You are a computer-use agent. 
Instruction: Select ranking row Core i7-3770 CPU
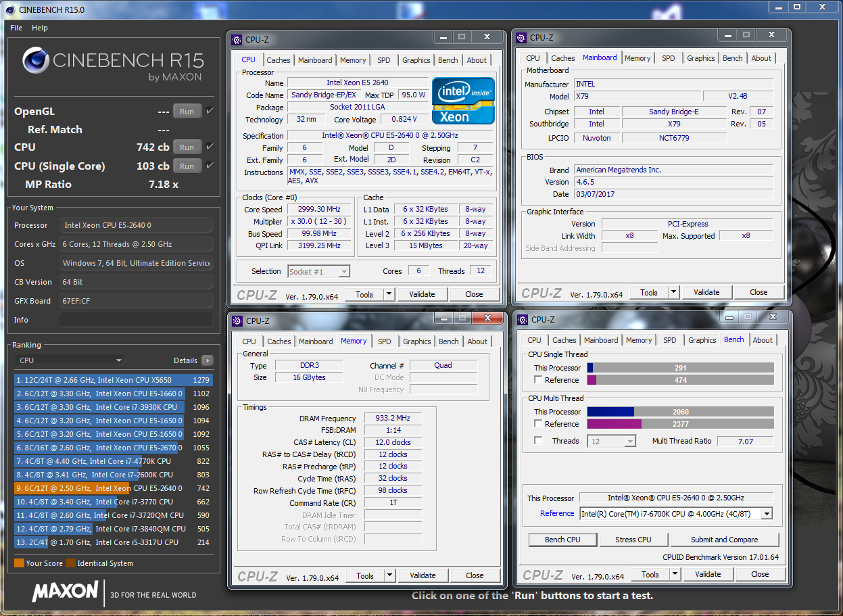coord(114,502)
